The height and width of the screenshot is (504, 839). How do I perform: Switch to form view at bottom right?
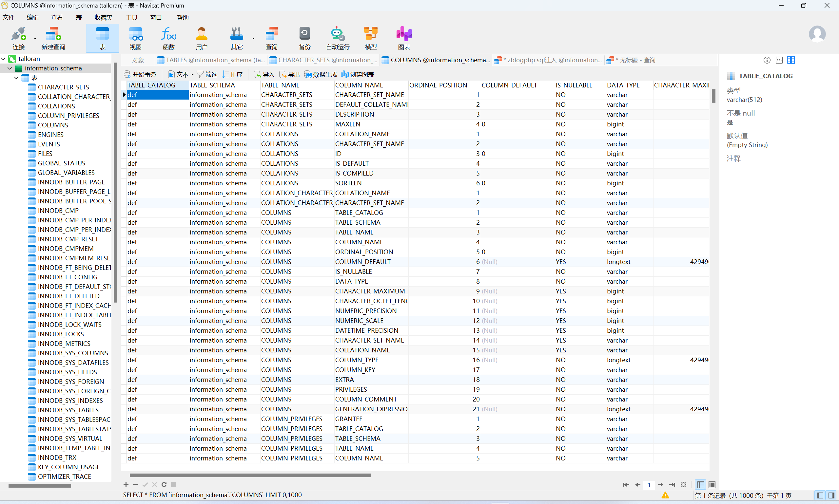point(712,485)
